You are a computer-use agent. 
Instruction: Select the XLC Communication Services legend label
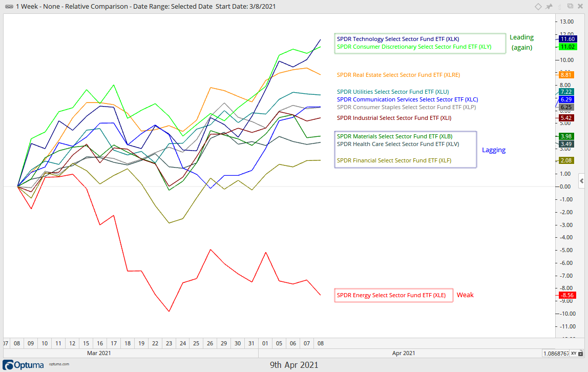407,99
